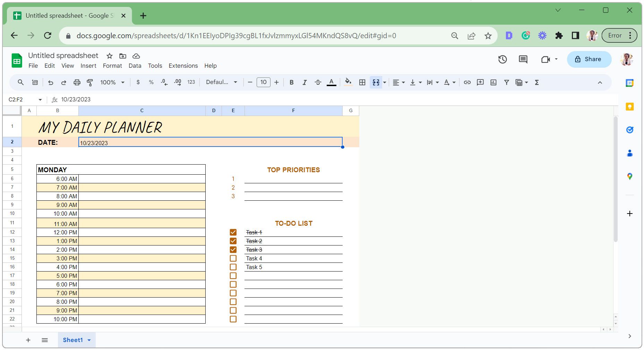
Task: Format value as currency
Action: 138,82
